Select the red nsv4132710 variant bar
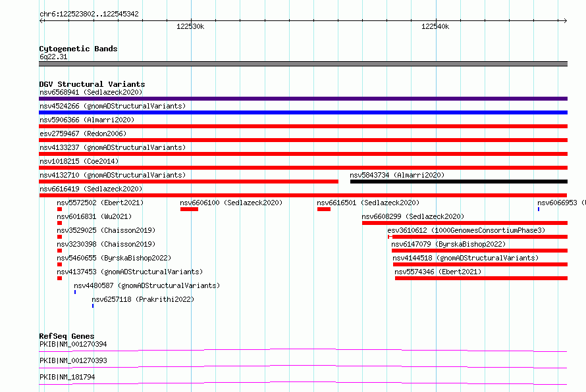Screen dimensions: 586x392 click(189, 182)
